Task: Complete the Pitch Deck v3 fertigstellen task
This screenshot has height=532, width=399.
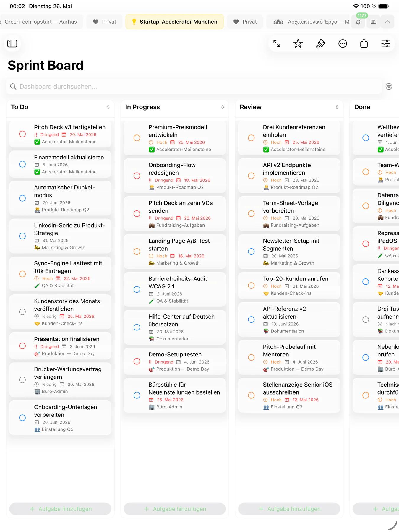Action: click(x=22, y=134)
